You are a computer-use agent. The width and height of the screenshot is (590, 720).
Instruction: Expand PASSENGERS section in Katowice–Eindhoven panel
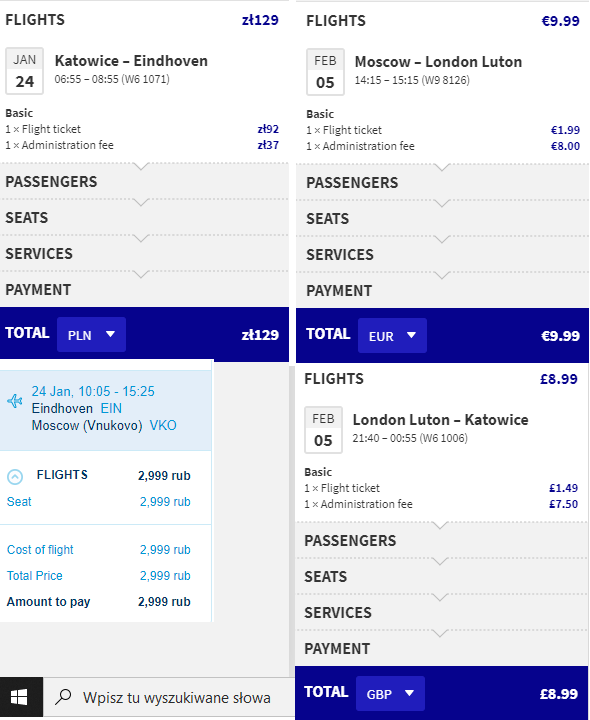(144, 182)
